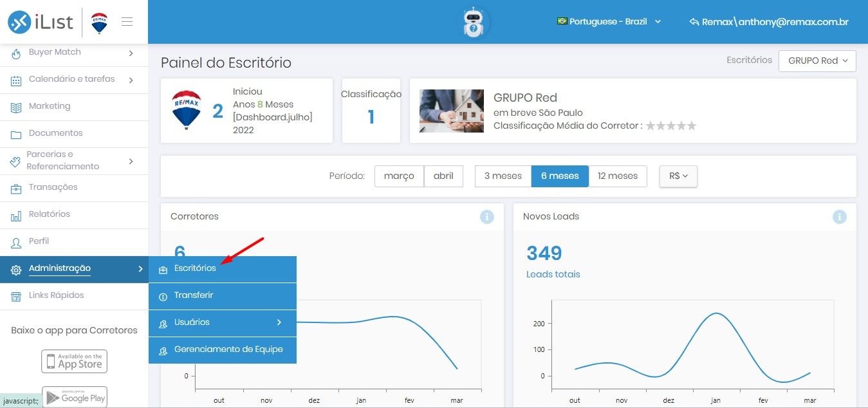Click the Administração gear icon
868x408 pixels.
[x=16, y=269]
